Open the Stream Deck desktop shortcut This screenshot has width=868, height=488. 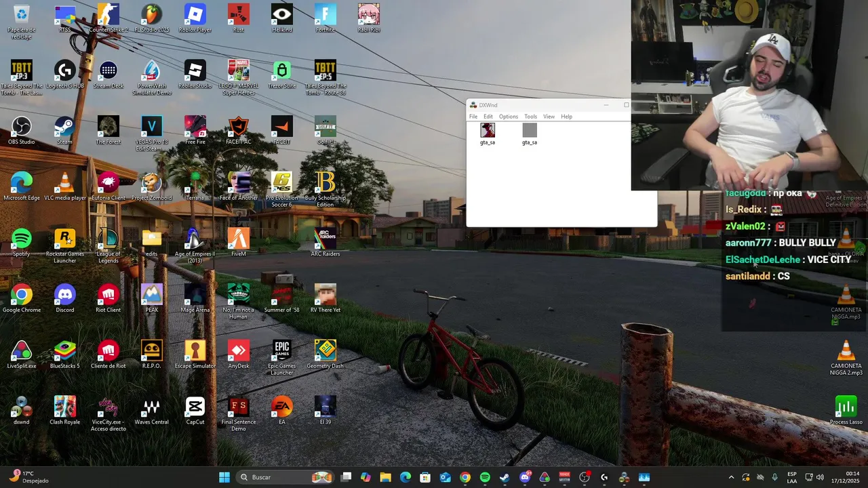coord(108,74)
